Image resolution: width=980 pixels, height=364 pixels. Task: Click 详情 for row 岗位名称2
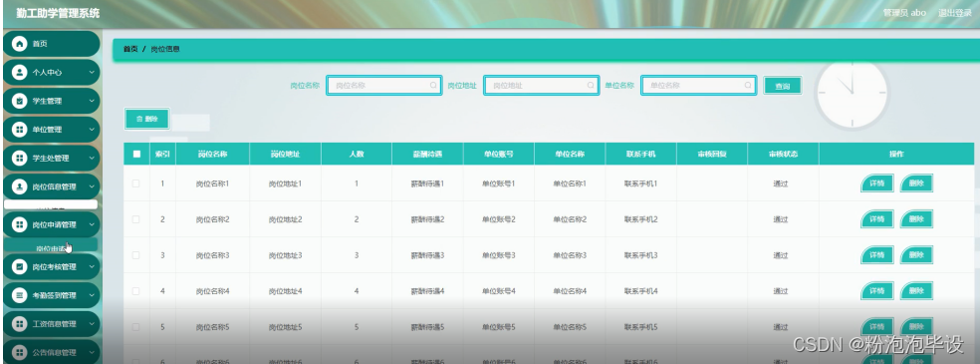point(876,219)
